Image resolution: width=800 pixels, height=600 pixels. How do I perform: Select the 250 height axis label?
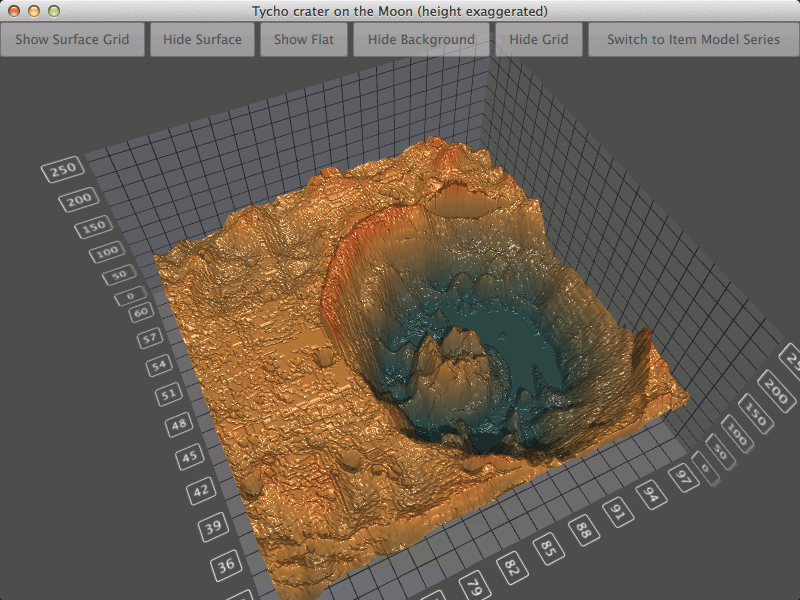pyautogui.click(x=62, y=167)
